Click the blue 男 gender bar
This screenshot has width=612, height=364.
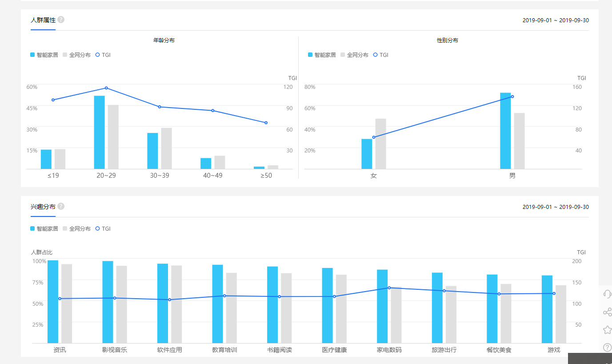click(x=505, y=131)
